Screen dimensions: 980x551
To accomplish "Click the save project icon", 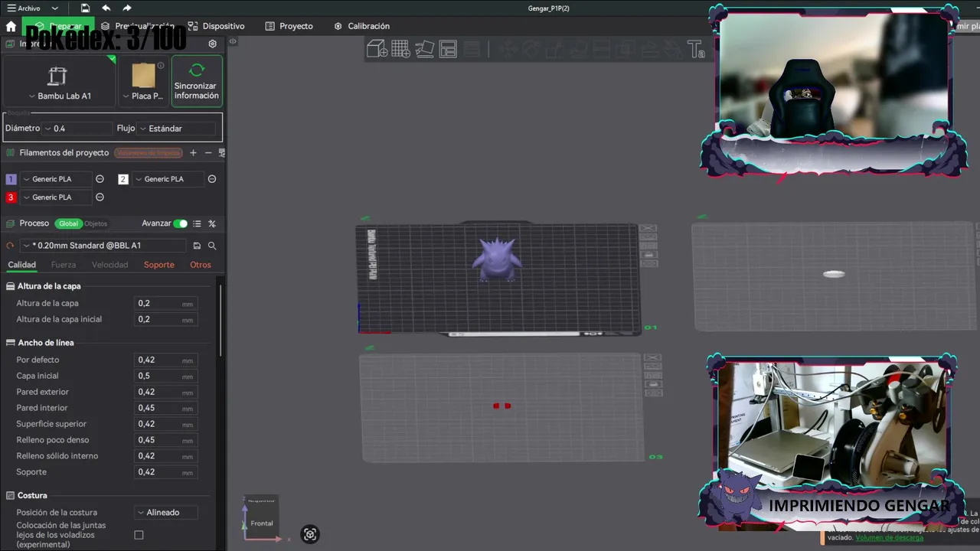I will coord(85,8).
